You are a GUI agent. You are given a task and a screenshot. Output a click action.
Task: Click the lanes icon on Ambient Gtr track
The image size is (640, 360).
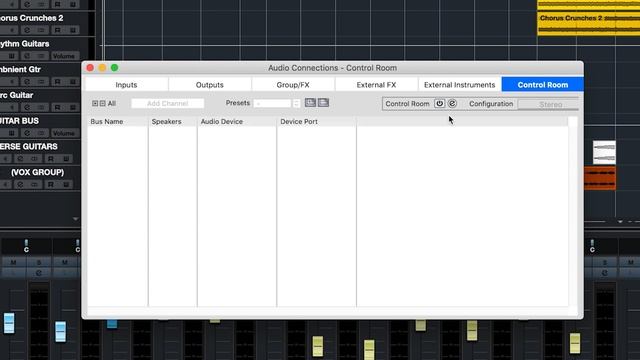point(41,82)
